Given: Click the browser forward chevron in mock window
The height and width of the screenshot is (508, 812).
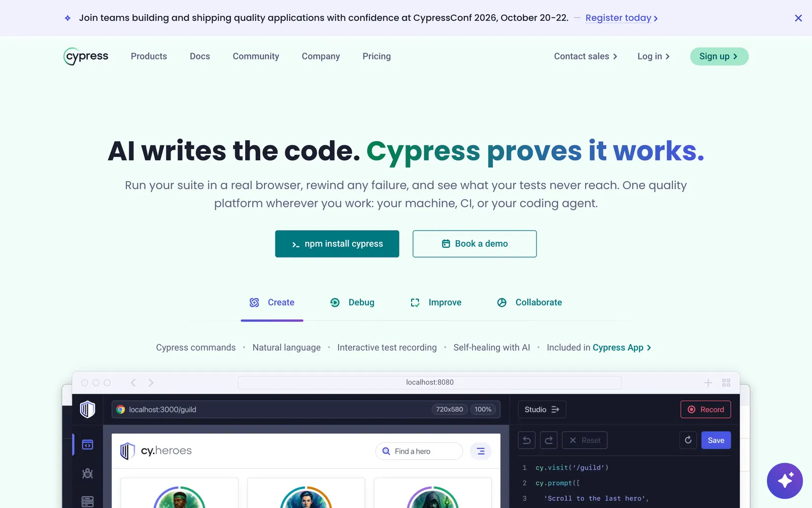Looking at the screenshot, I should pyautogui.click(x=151, y=383).
